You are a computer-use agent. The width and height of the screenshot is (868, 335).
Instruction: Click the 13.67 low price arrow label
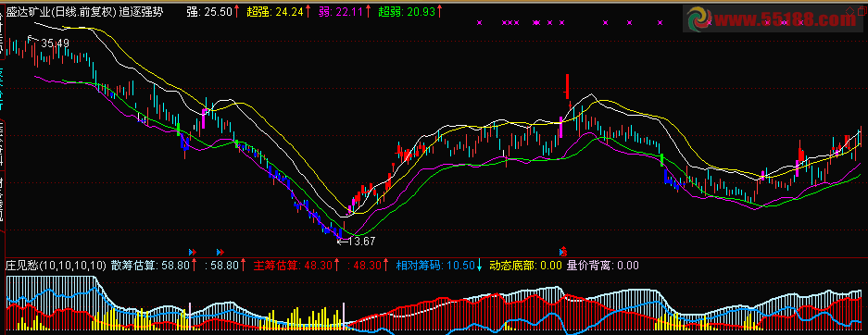click(357, 241)
